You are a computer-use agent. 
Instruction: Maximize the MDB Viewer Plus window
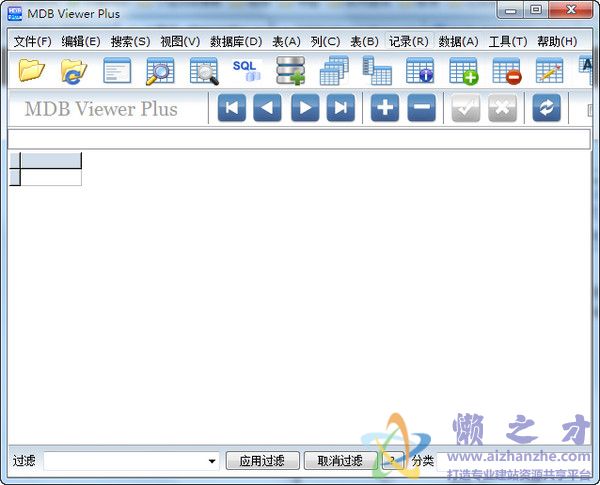click(x=536, y=10)
